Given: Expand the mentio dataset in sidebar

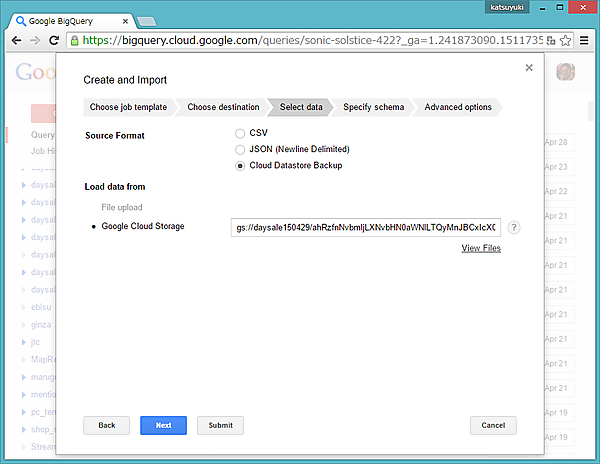Looking at the screenshot, I should 23,394.
